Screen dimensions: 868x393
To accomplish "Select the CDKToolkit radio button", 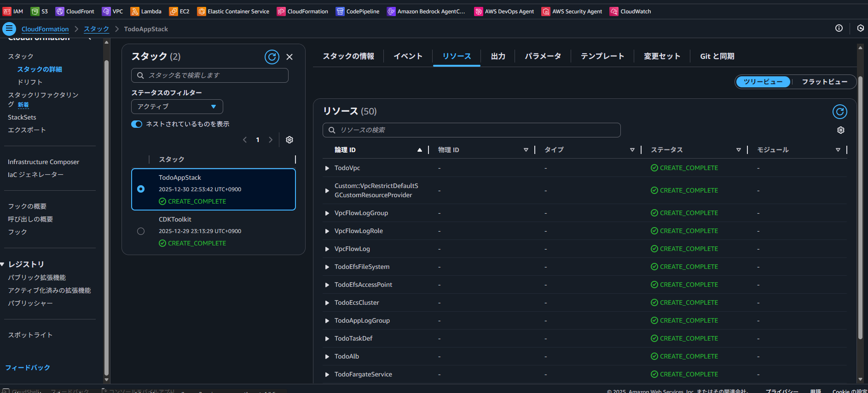I will [141, 231].
